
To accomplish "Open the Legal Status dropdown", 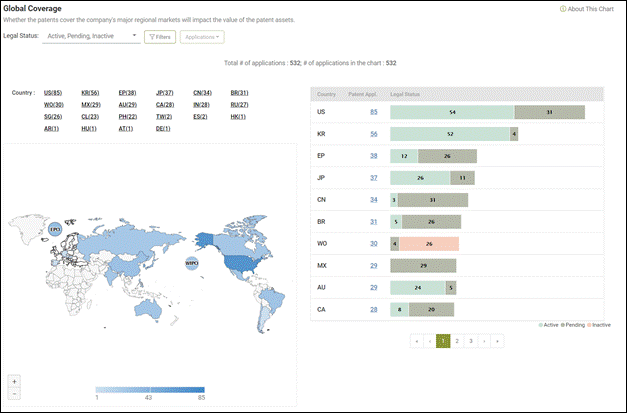I will pyautogui.click(x=91, y=36).
